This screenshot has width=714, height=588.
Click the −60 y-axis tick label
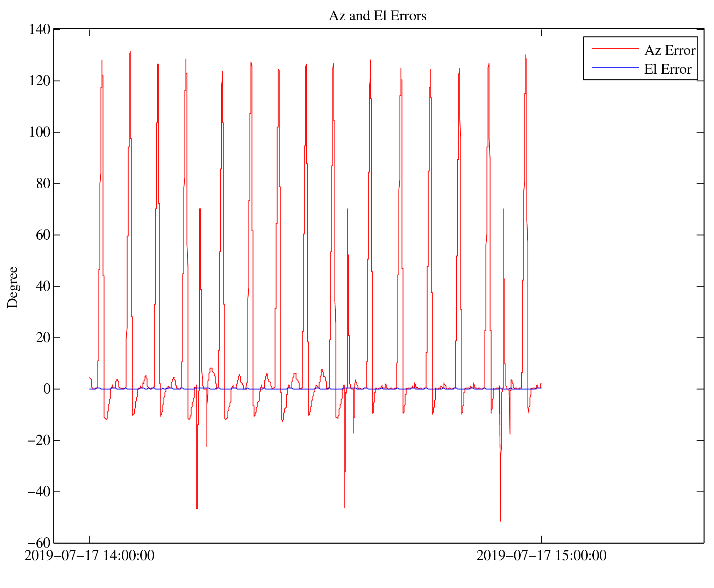pos(39,543)
